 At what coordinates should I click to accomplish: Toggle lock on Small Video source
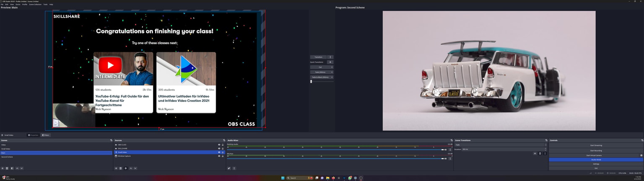(x=223, y=153)
